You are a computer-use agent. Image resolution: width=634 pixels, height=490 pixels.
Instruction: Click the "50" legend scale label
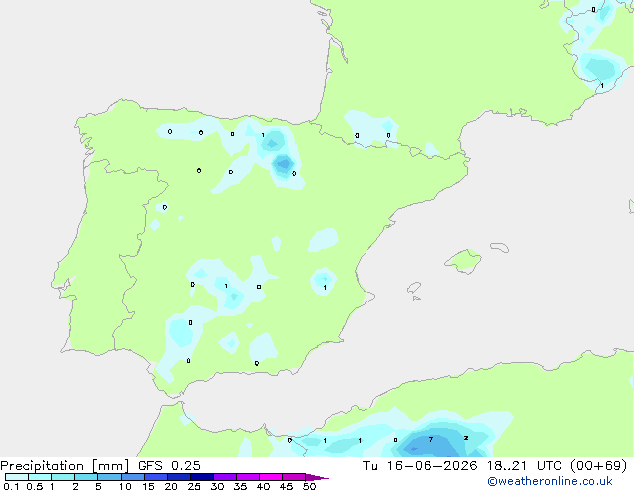(309, 486)
